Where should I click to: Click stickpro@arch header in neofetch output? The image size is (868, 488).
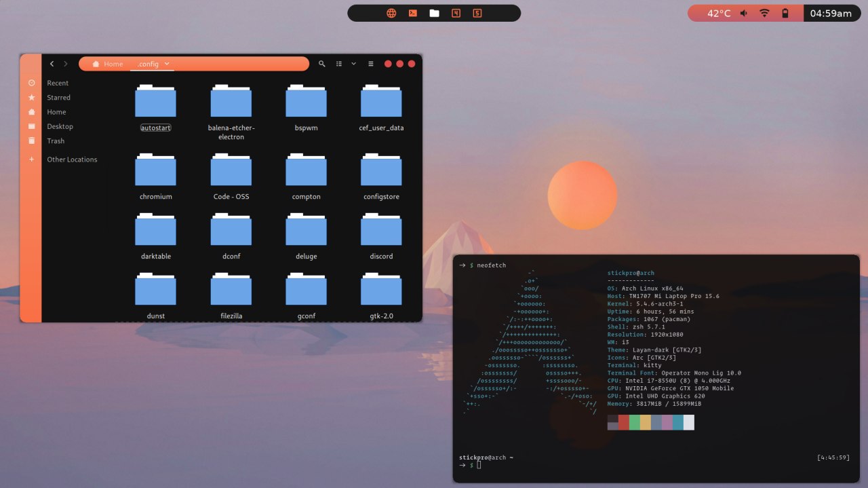click(x=631, y=273)
